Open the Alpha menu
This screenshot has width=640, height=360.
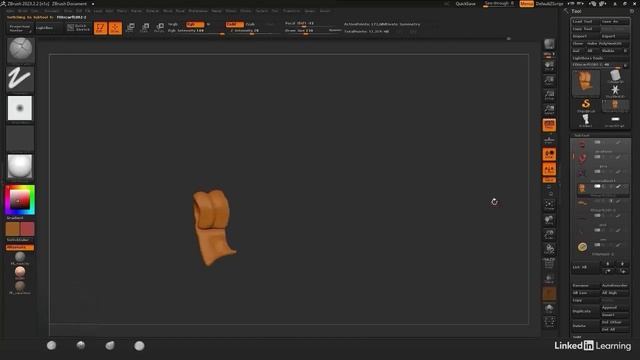10,11
